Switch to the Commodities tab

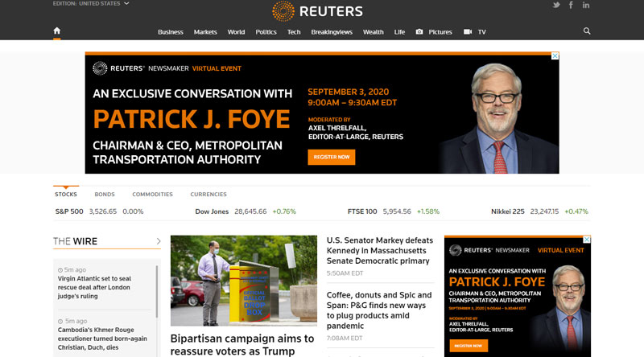(x=152, y=194)
